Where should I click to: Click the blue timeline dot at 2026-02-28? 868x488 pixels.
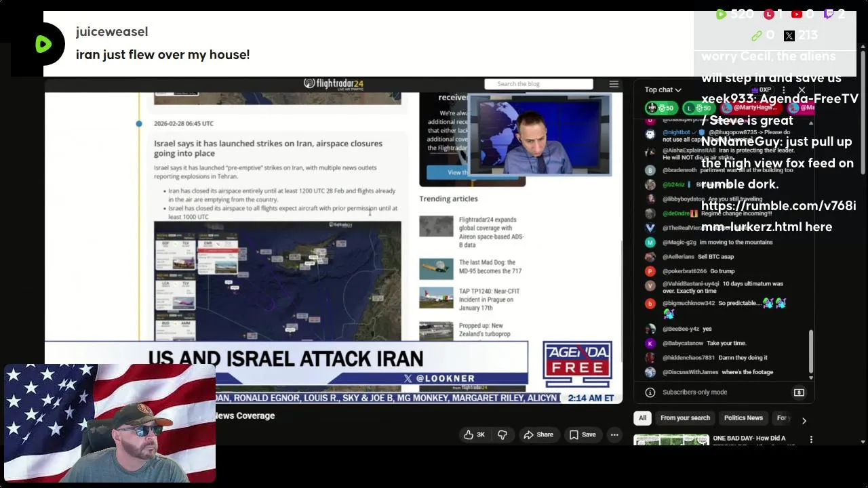[139, 123]
